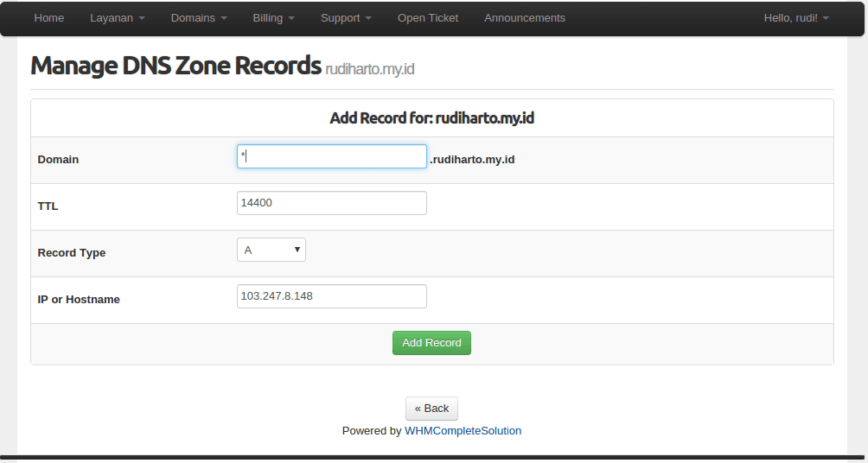Click the TTL label

[48, 206]
